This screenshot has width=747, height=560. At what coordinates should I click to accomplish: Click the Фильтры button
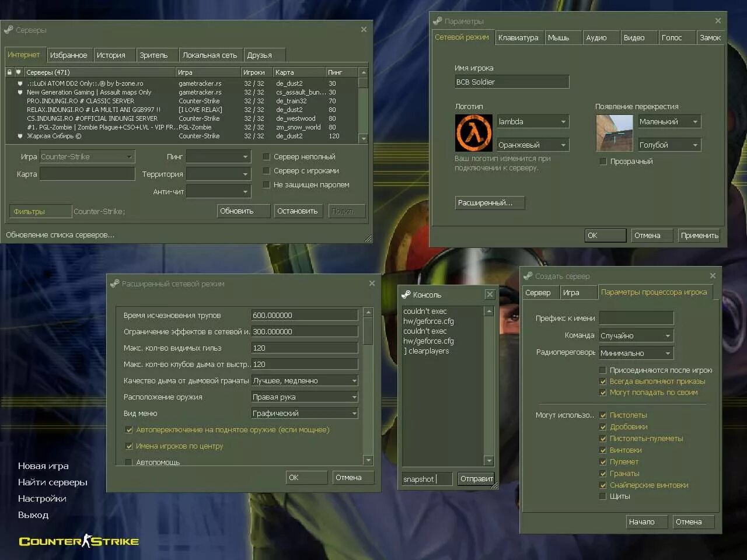40,212
